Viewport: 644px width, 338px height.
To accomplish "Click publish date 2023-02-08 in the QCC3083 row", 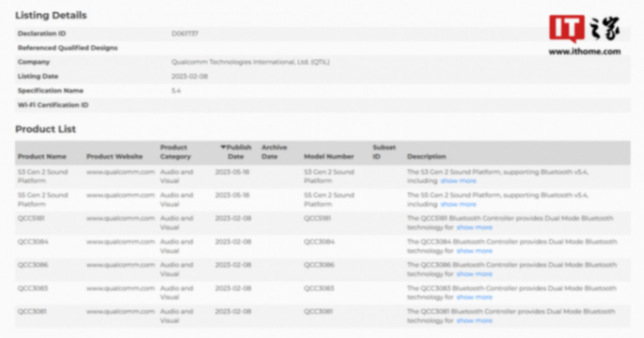I will point(234,288).
